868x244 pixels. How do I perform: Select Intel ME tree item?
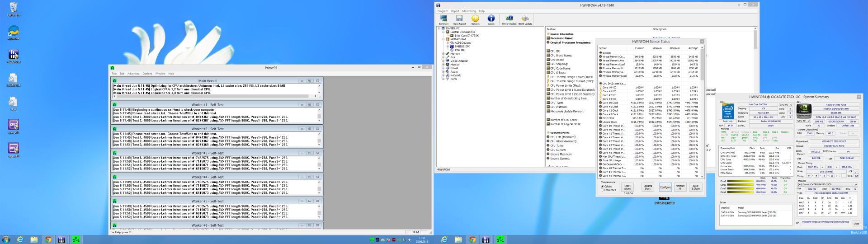pos(459,50)
